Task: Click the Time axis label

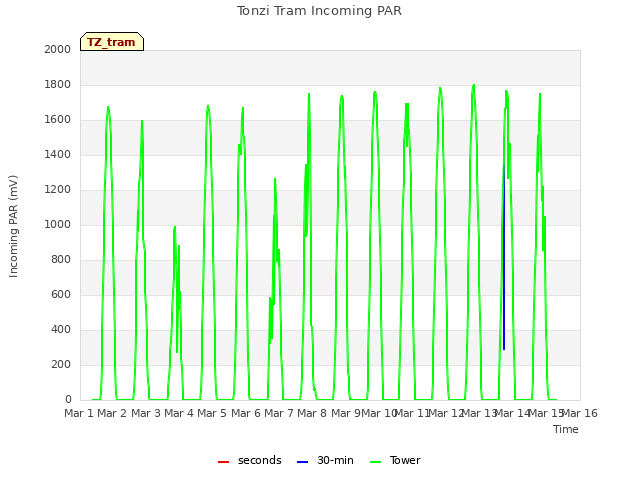Action: [x=566, y=429]
